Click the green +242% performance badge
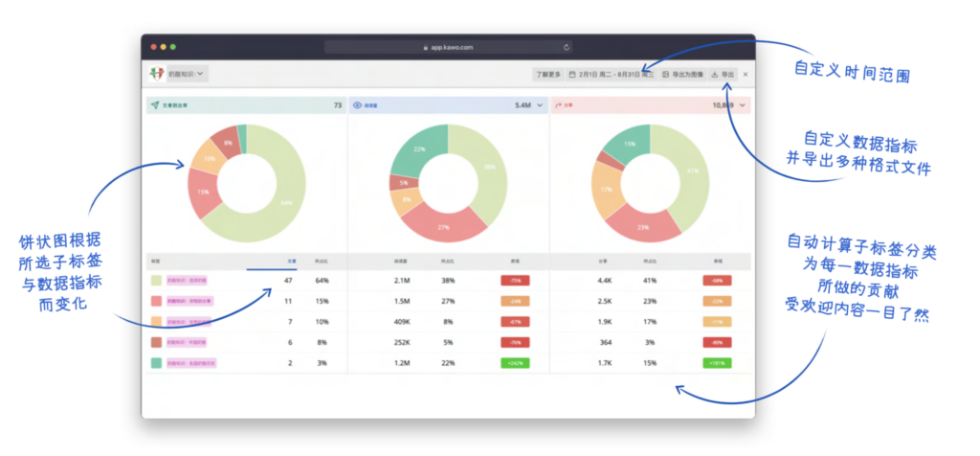The height and width of the screenshot is (456, 980). click(515, 363)
